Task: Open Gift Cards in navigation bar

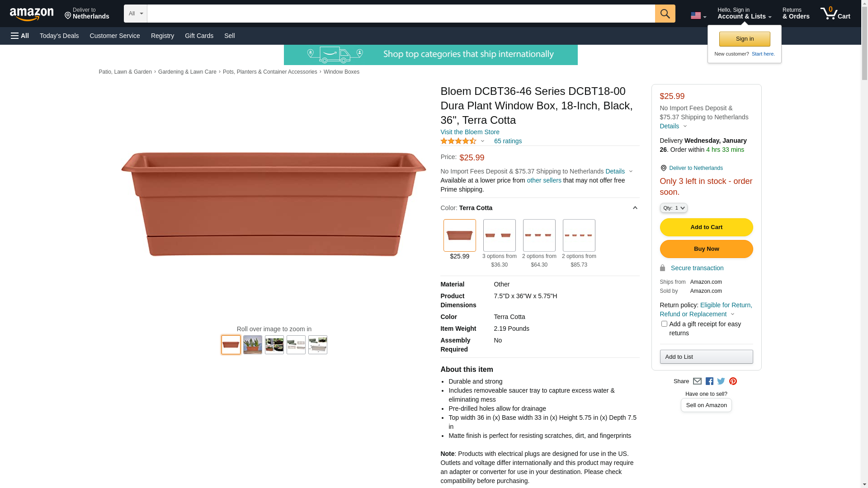Action: pyautogui.click(x=199, y=36)
